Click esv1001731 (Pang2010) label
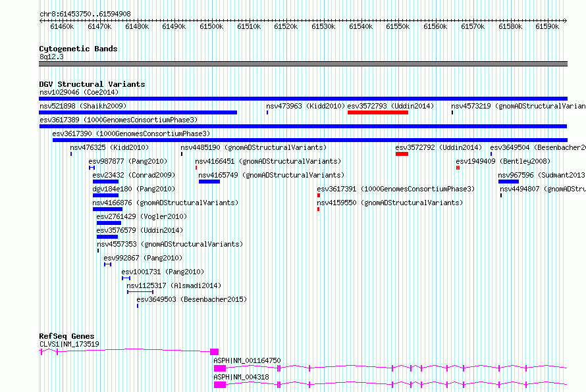Image resolution: width=586 pixels, height=392 pixels. coord(163,272)
